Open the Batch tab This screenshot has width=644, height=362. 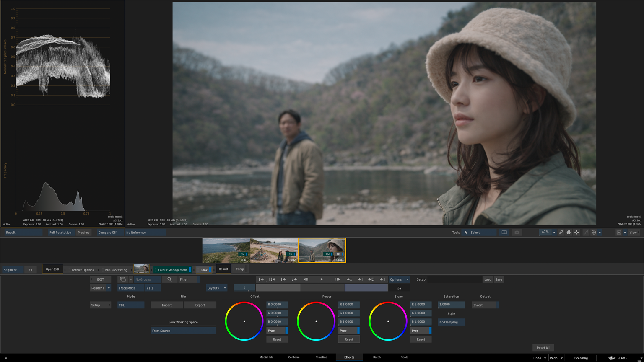(377, 357)
